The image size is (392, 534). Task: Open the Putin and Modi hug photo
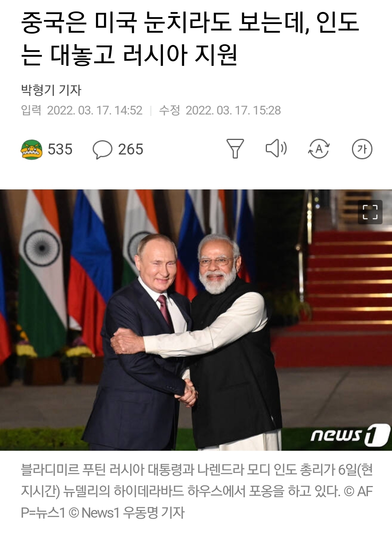[196, 320]
